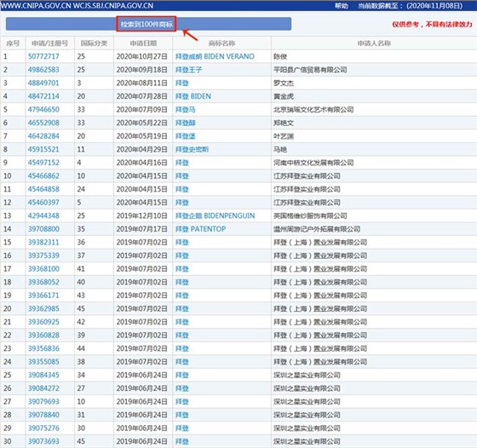
Task: Click the applicant name column header
Action: (374, 43)
